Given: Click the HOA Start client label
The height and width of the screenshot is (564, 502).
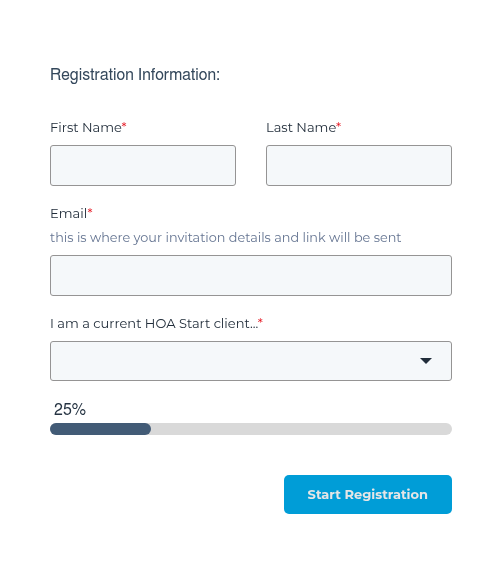Looking at the screenshot, I should tap(154, 324).
